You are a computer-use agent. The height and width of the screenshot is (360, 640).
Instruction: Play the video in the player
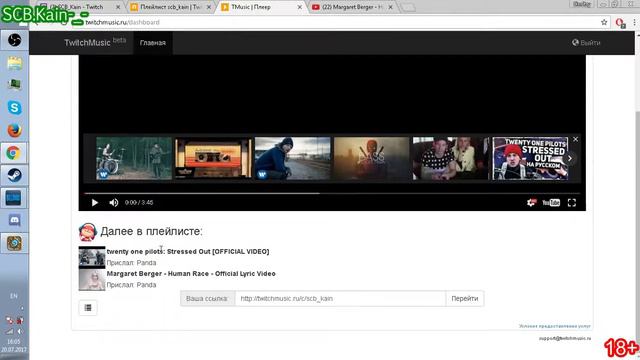point(95,202)
